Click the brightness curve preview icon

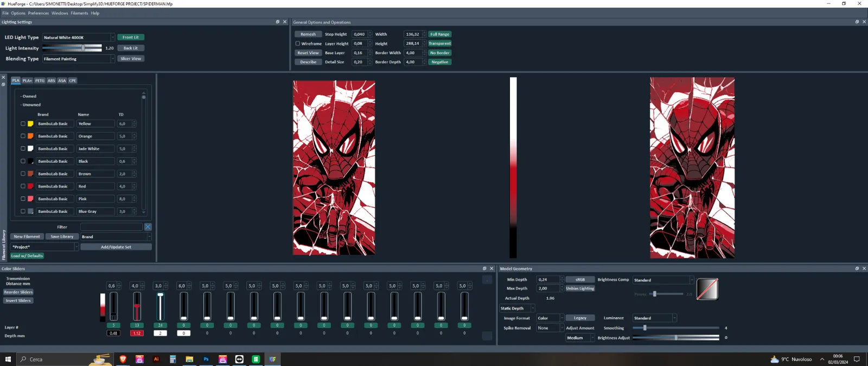(707, 289)
